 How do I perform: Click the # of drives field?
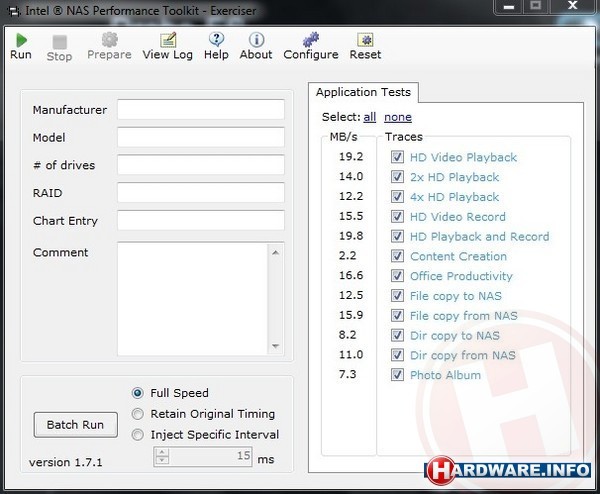click(x=201, y=165)
